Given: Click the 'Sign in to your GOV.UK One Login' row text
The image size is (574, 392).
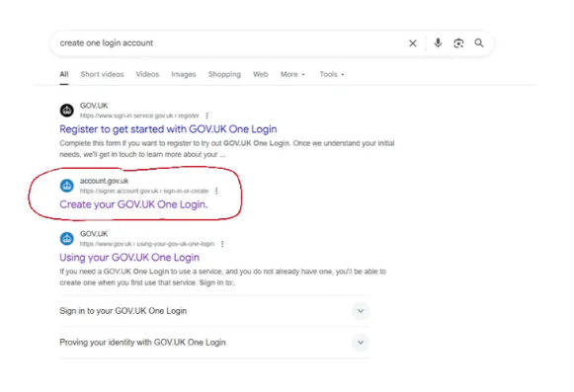Looking at the screenshot, I should click(x=123, y=311).
